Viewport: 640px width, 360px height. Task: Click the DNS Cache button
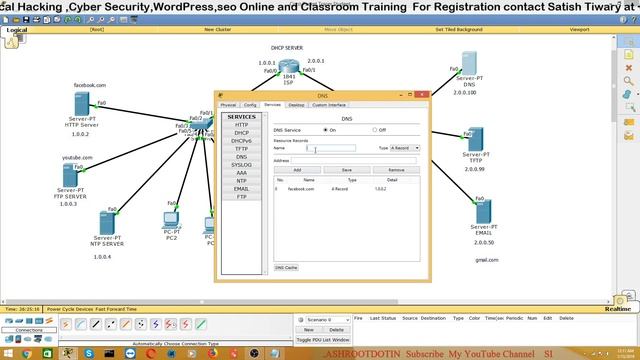tap(286, 268)
